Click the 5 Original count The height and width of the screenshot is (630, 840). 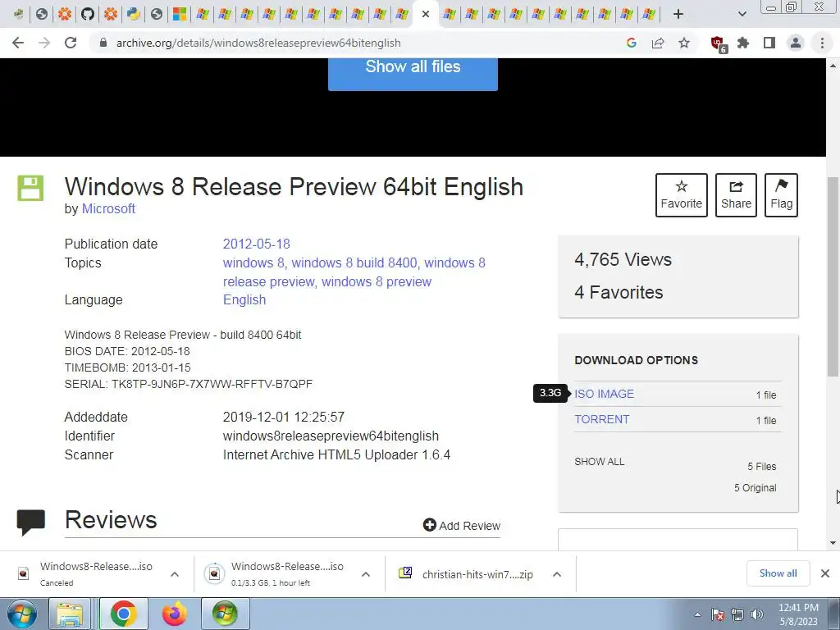(755, 488)
